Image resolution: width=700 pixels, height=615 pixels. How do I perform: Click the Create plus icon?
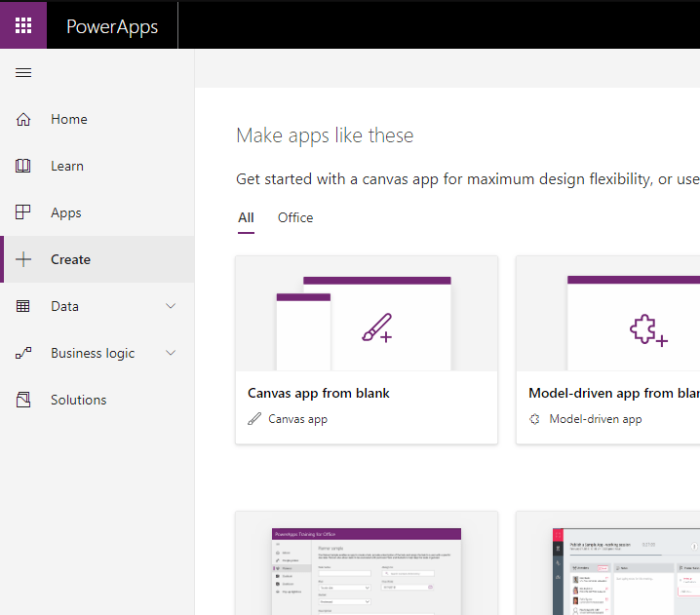tap(23, 259)
